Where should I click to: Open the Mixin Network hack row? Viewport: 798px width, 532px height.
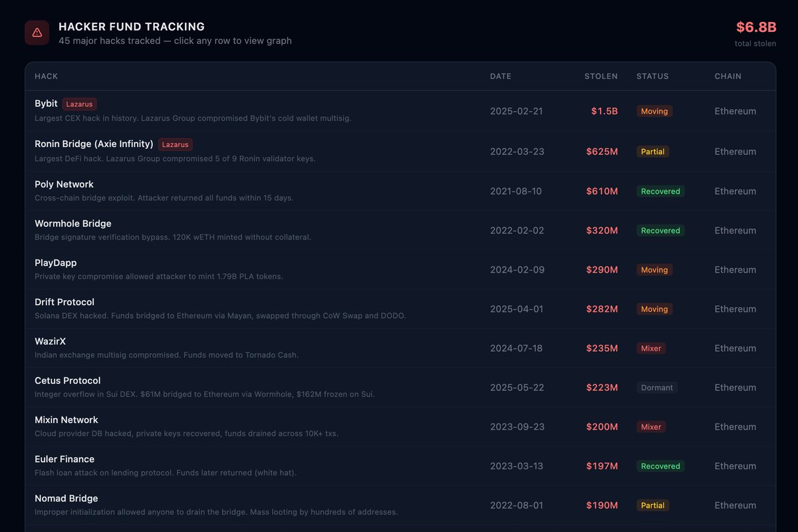tap(400, 426)
